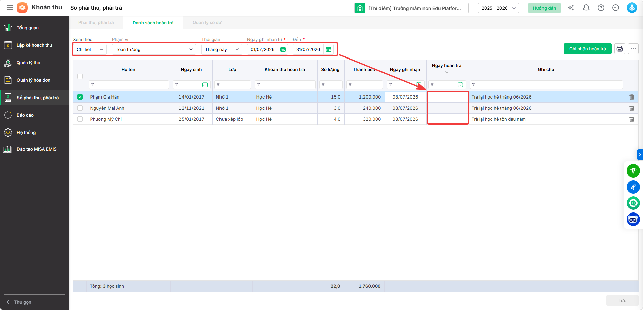Viewport: 644px width, 310px height.
Task: Uncheck the Phạm Gia Hân row checkbox
Action: 80,97
